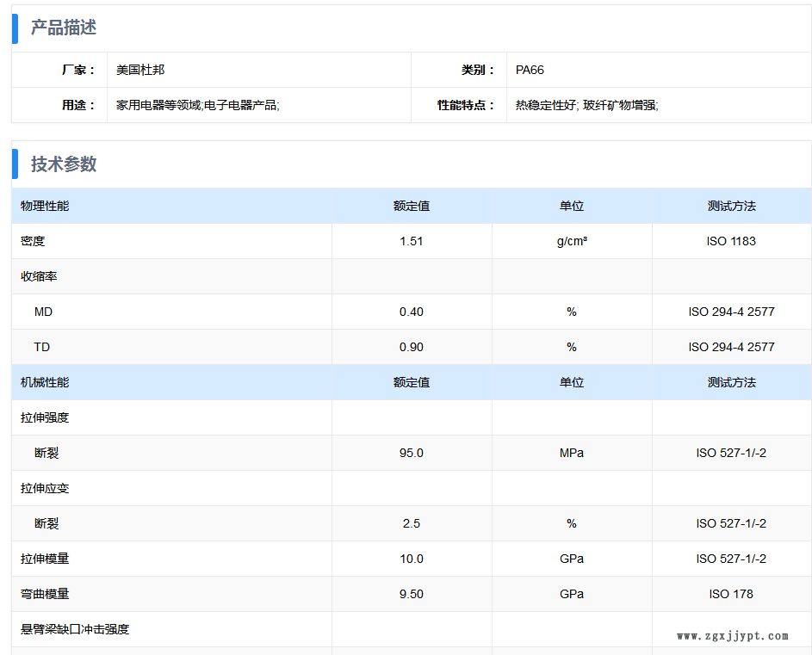Select the density value 1.51
This screenshot has width=812, height=655.
[x=412, y=241]
